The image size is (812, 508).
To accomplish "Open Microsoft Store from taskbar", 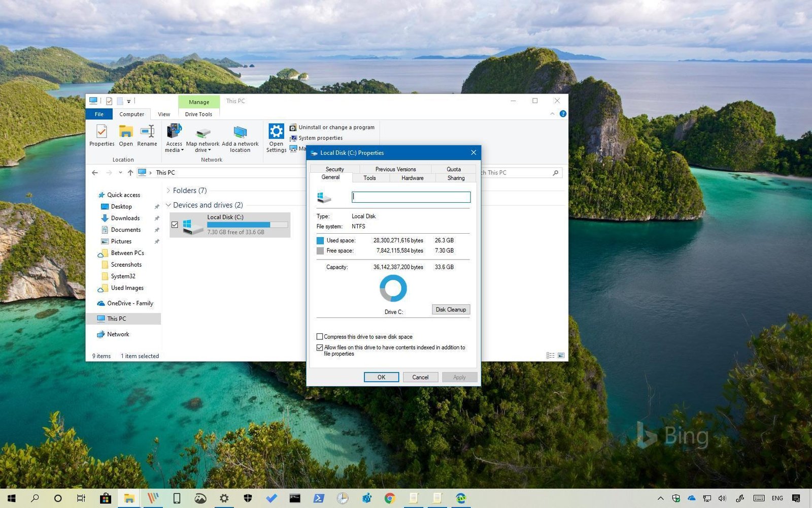I will (106, 498).
